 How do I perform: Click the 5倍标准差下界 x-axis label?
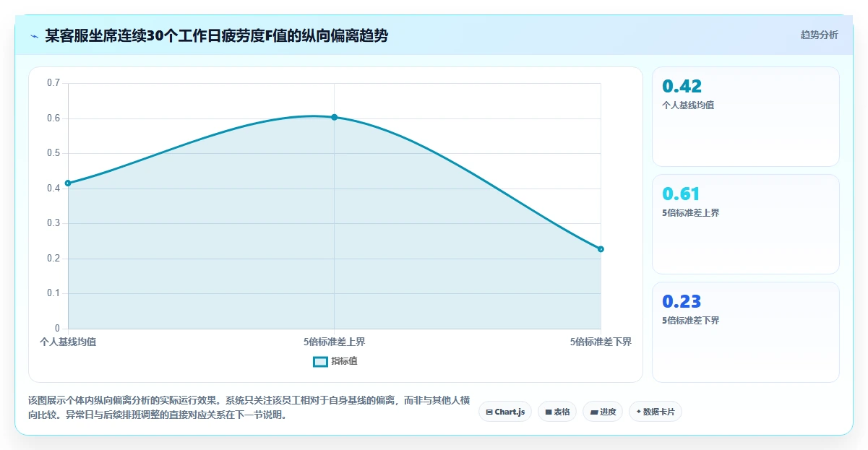(x=601, y=342)
